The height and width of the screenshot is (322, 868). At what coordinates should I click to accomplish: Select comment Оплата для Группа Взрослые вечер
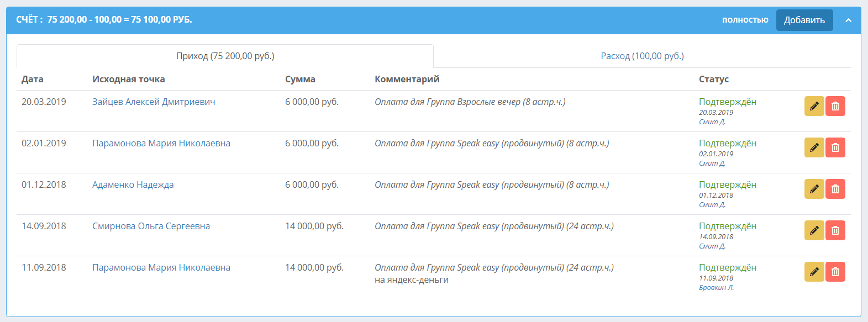(470, 102)
